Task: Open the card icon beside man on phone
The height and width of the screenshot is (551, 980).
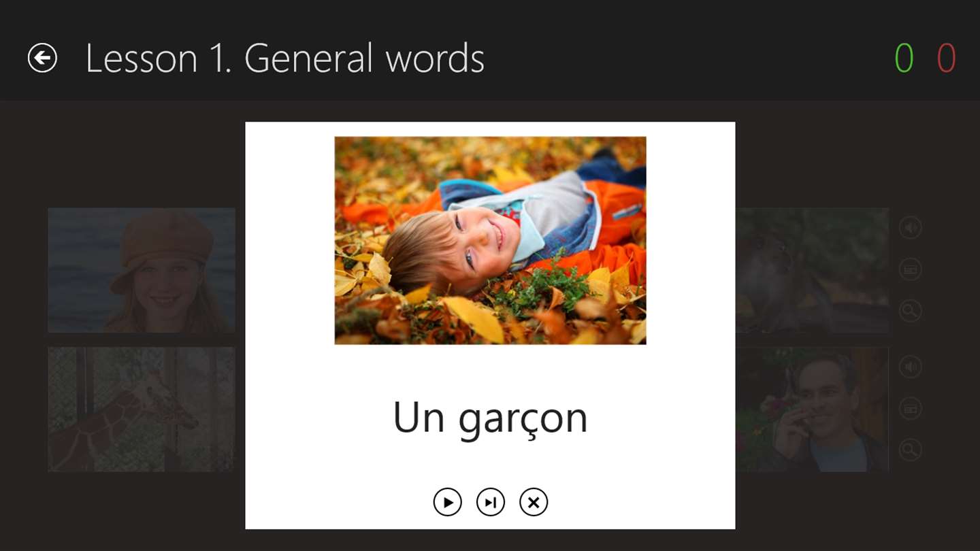Action: pyautogui.click(x=911, y=409)
